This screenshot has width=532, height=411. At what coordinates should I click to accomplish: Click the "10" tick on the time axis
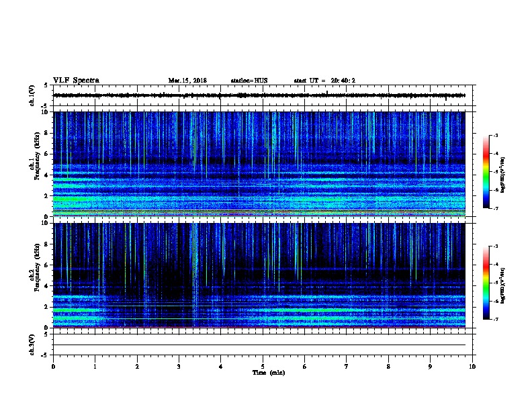coord(472,366)
